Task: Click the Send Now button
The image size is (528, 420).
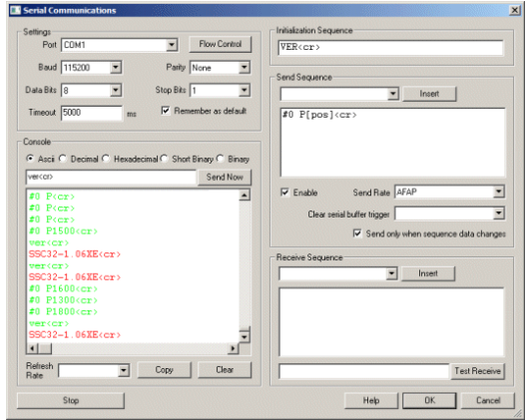Action: [x=225, y=177]
